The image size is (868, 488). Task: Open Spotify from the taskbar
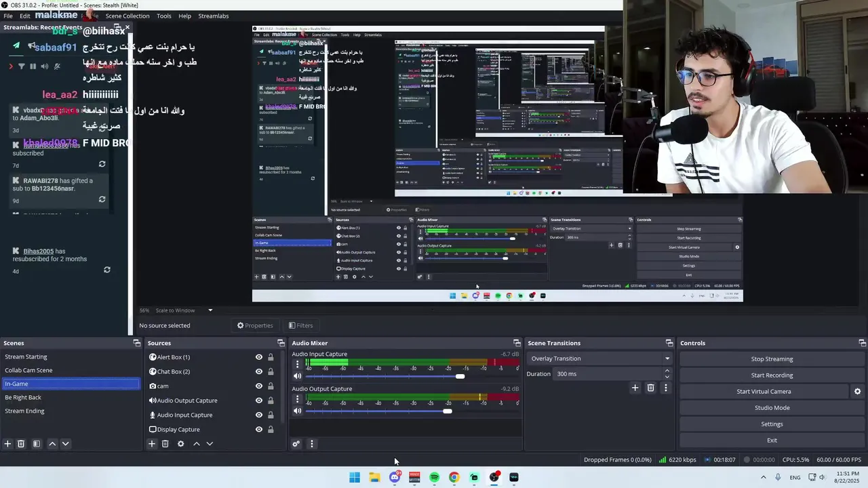(x=434, y=477)
